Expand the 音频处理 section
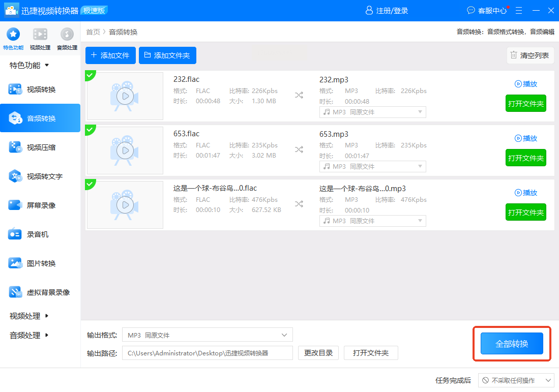 click(x=29, y=336)
